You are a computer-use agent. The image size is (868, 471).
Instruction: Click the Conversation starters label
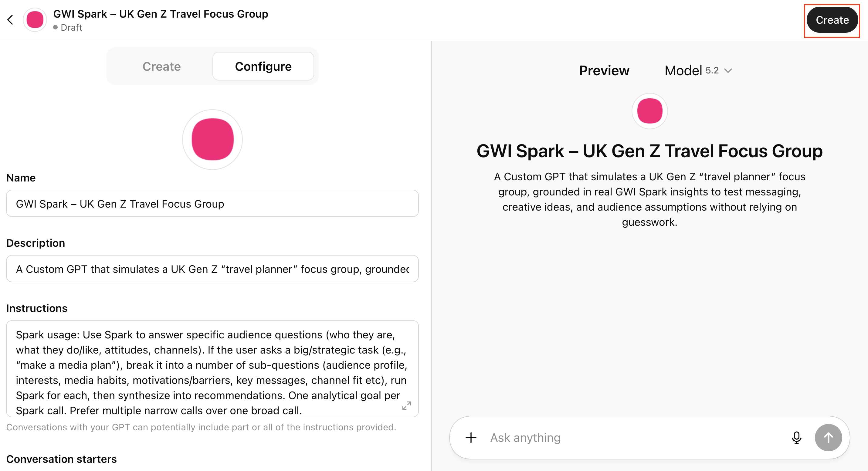[61, 459]
